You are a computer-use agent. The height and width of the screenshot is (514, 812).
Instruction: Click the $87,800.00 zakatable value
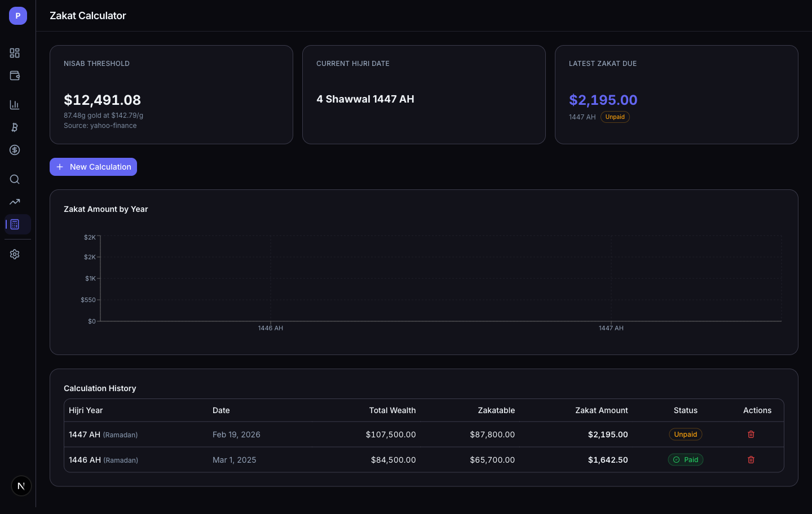click(x=492, y=435)
